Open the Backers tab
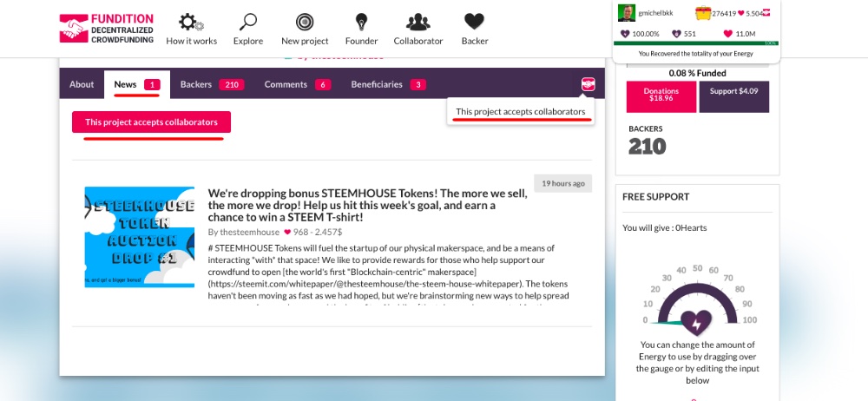The height and width of the screenshot is (401, 868). (212, 84)
